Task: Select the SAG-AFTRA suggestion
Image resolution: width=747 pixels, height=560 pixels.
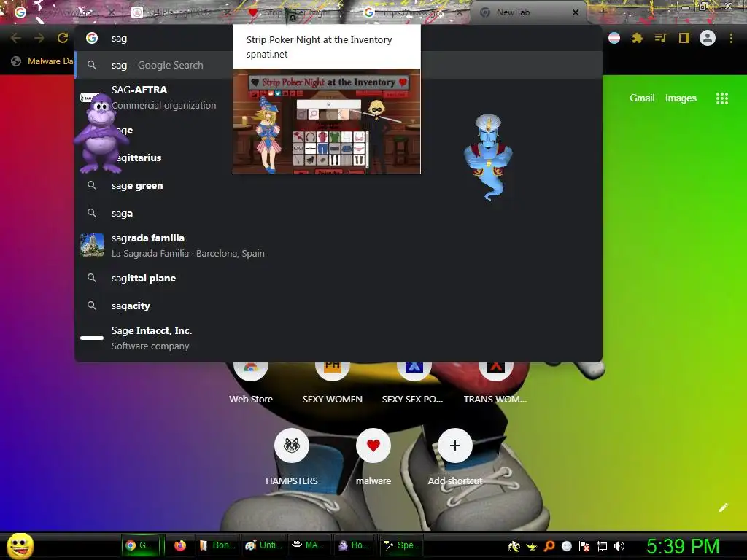Action: (338, 97)
